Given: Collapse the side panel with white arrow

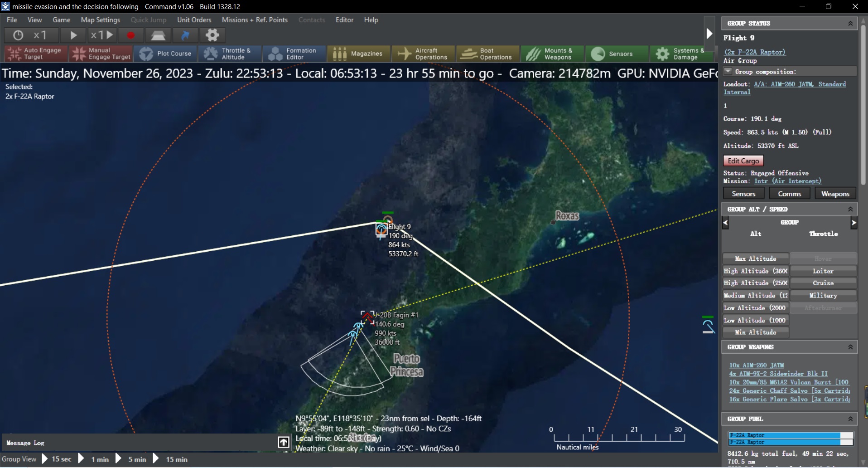Looking at the screenshot, I should point(709,34).
